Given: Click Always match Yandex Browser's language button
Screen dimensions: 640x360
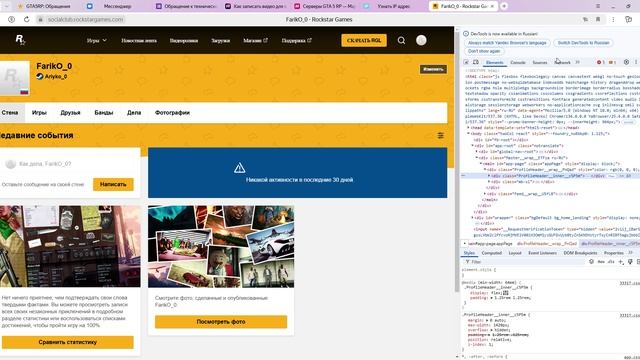Looking at the screenshot, I should [x=507, y=43].
